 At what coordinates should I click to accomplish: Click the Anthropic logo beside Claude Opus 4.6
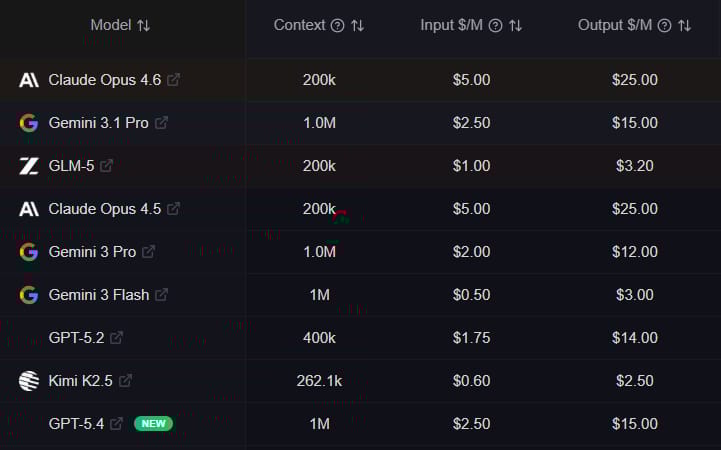pyautogui.click(x=29, y=80)
